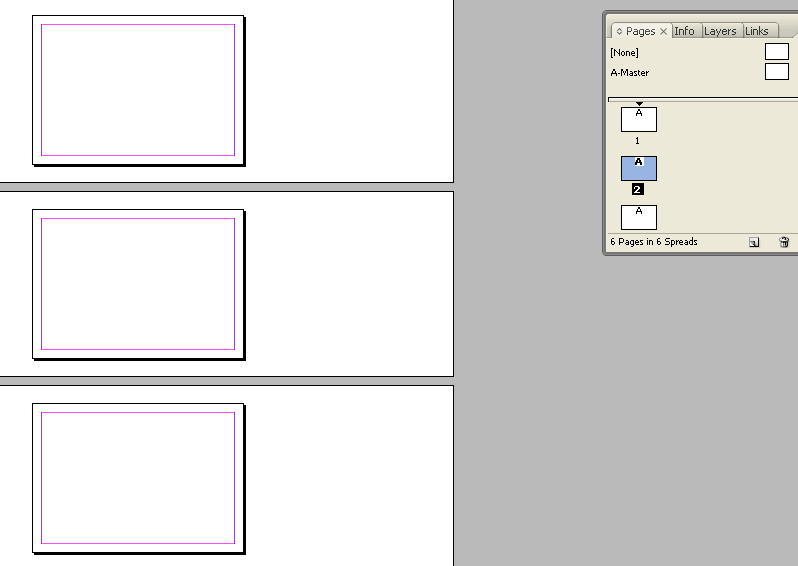Close the Pages tab with its X
The width and height of the screenshot is (798, 566).
663,32
